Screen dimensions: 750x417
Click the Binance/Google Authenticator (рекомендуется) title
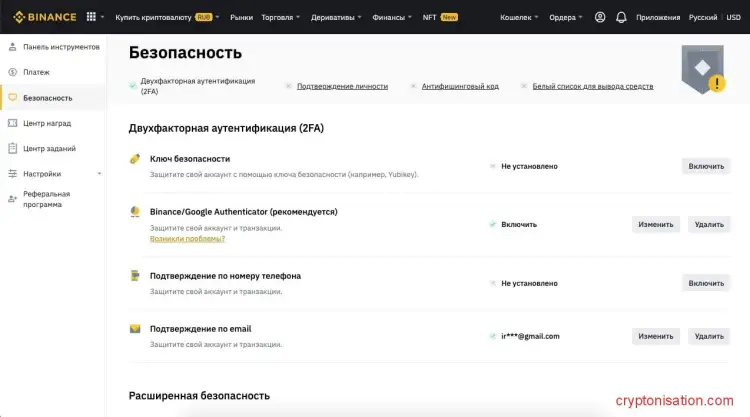(243, 212)
